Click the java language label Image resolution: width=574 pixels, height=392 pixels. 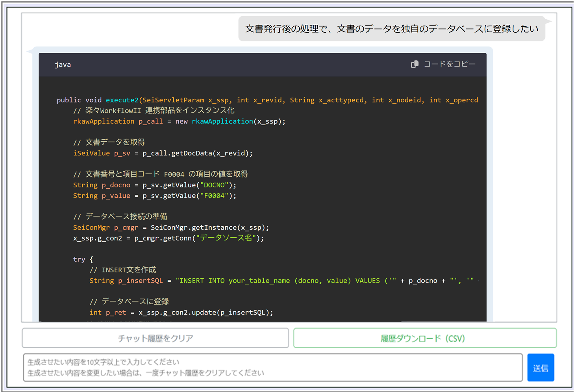(x=63, y=65)
